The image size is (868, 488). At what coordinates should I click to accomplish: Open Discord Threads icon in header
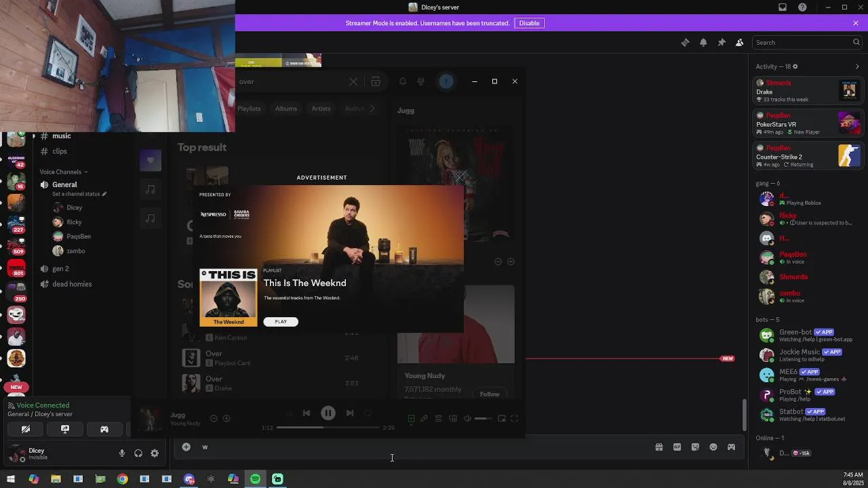(x=685, y=42)
